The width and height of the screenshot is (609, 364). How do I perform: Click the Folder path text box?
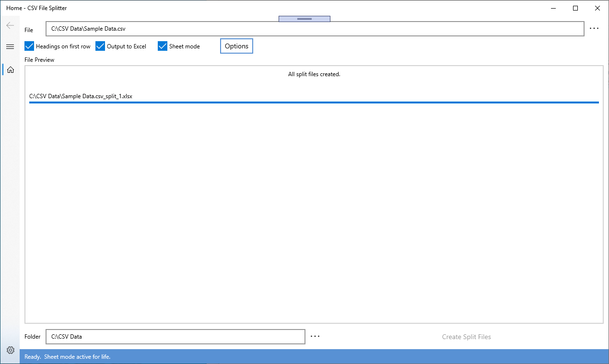click(175, 336)
